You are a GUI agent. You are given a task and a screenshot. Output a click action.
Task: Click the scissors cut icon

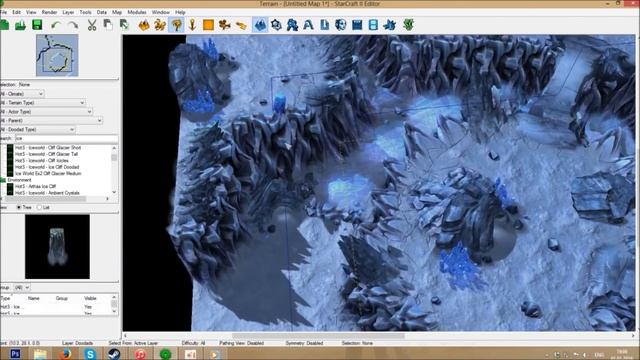92,25
